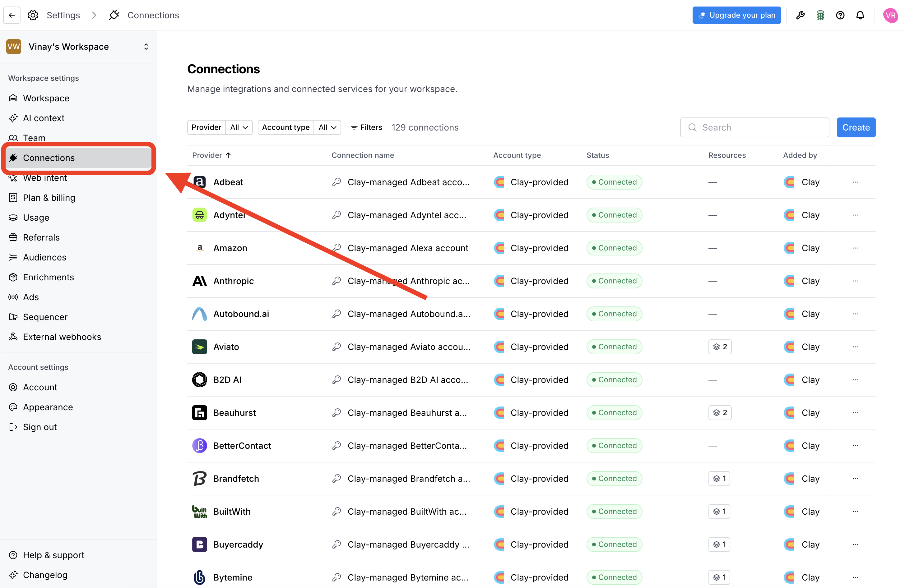Click the back arrow button
This screenshot has height=588, width=905.
coord(12,15)
